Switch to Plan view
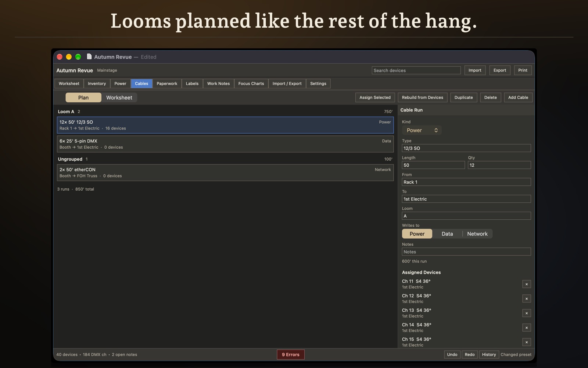 [x=83, y=98]
